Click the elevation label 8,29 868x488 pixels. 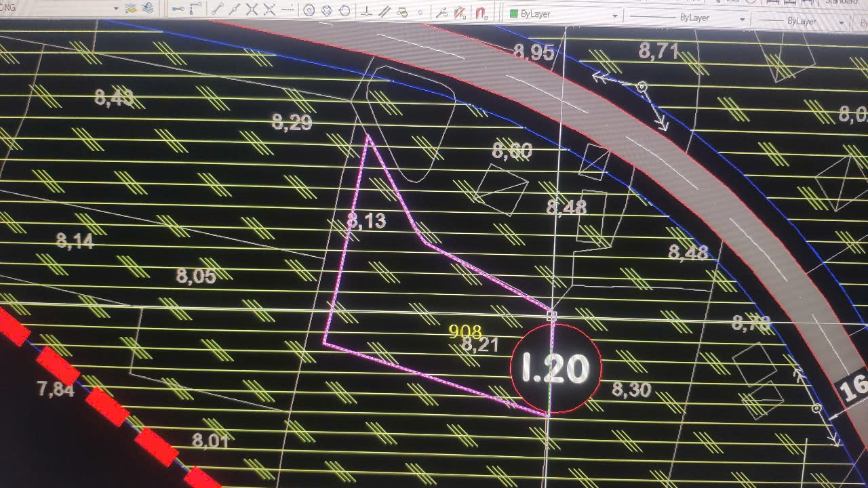[292, 123]
